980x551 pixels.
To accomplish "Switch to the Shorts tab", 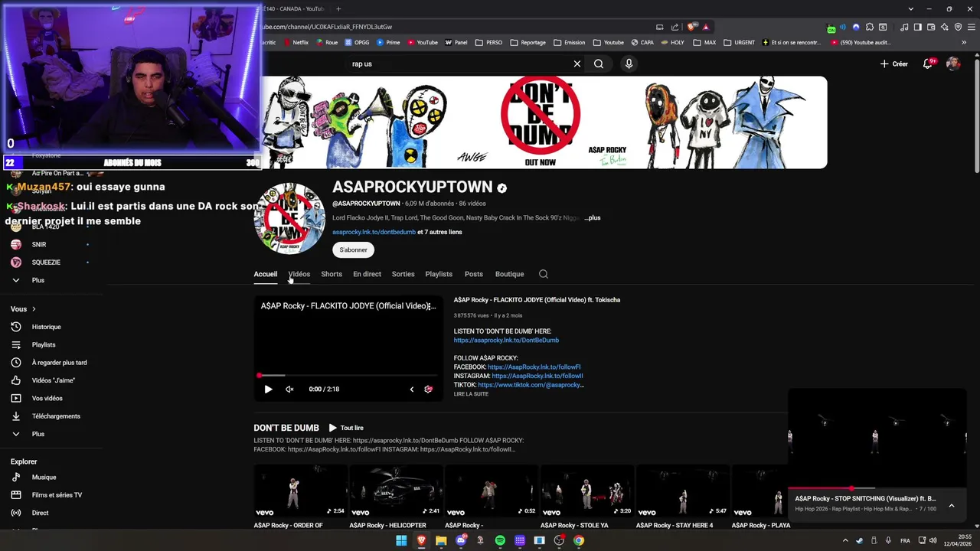I will 332,274.
